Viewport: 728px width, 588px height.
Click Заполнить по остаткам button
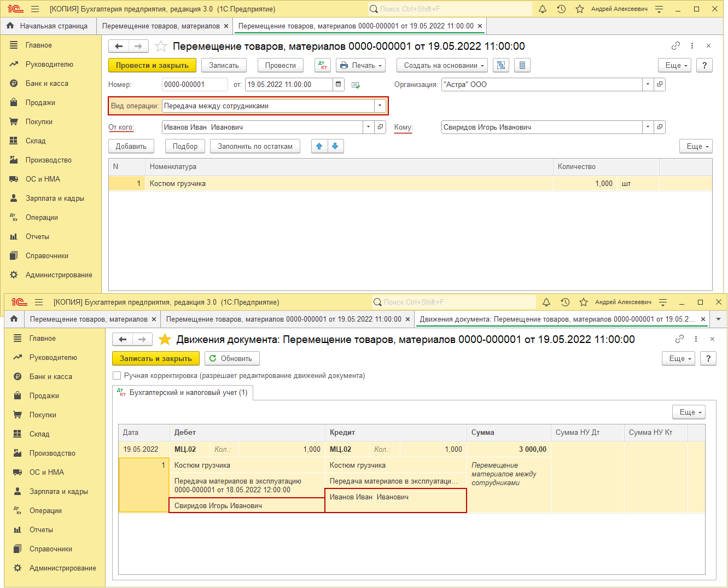[255, 146]
